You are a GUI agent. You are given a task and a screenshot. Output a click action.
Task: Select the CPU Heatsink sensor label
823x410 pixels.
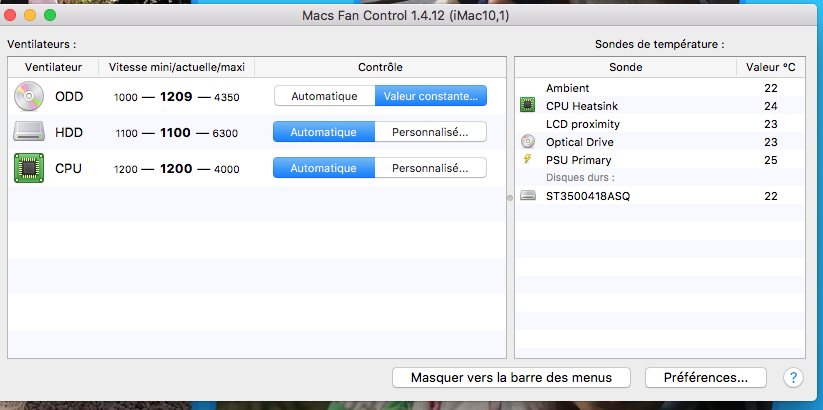[582, 106]
